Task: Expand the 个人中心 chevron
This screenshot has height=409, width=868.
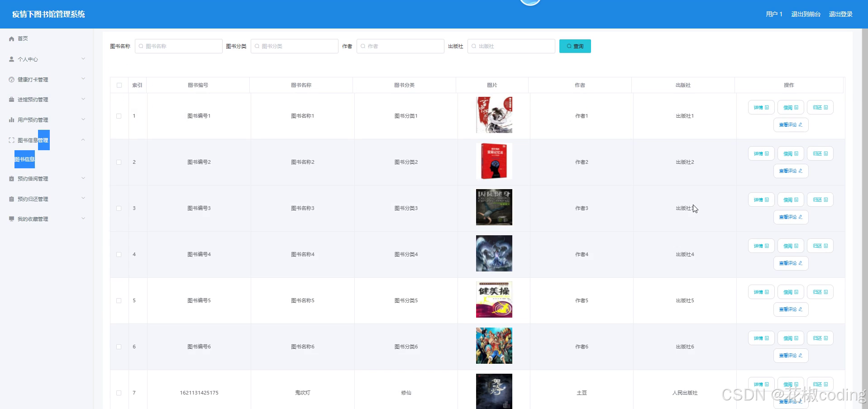Action: tap(83, 59)
